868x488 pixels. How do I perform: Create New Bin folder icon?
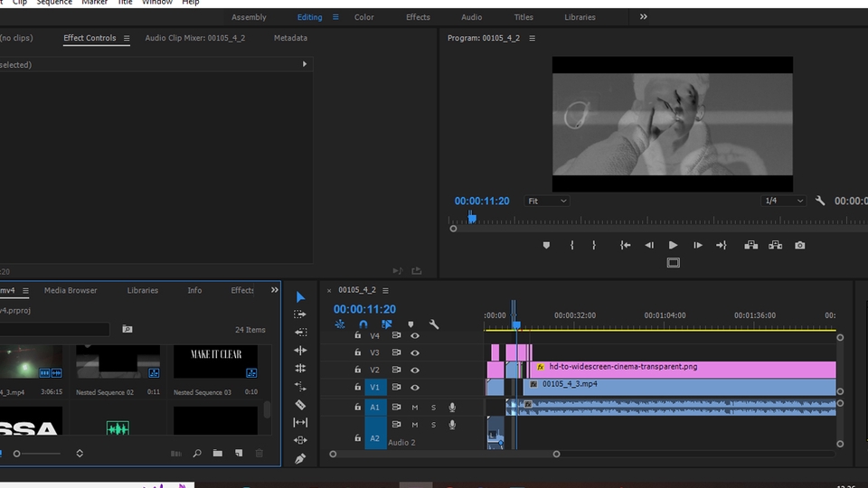pyautogui.click(x=218, y=454)
